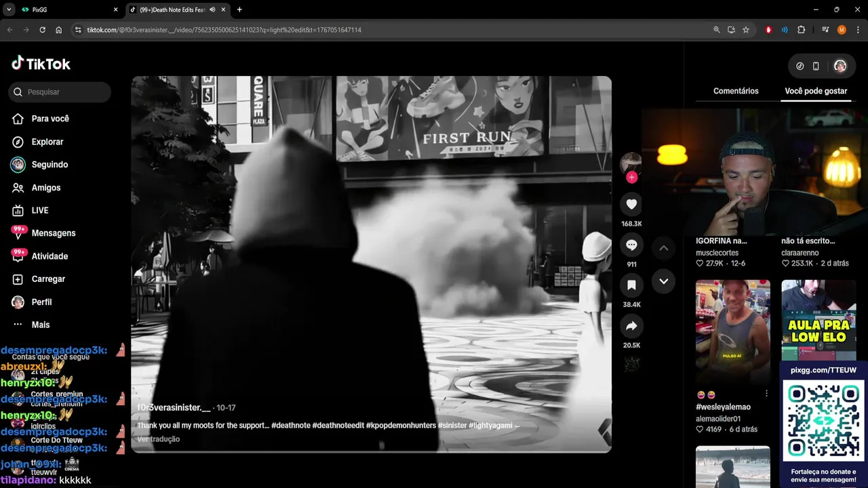The width and height of the screenshot is (868, 488).
Task: Click musclecortes username
Action: (717, 253)
